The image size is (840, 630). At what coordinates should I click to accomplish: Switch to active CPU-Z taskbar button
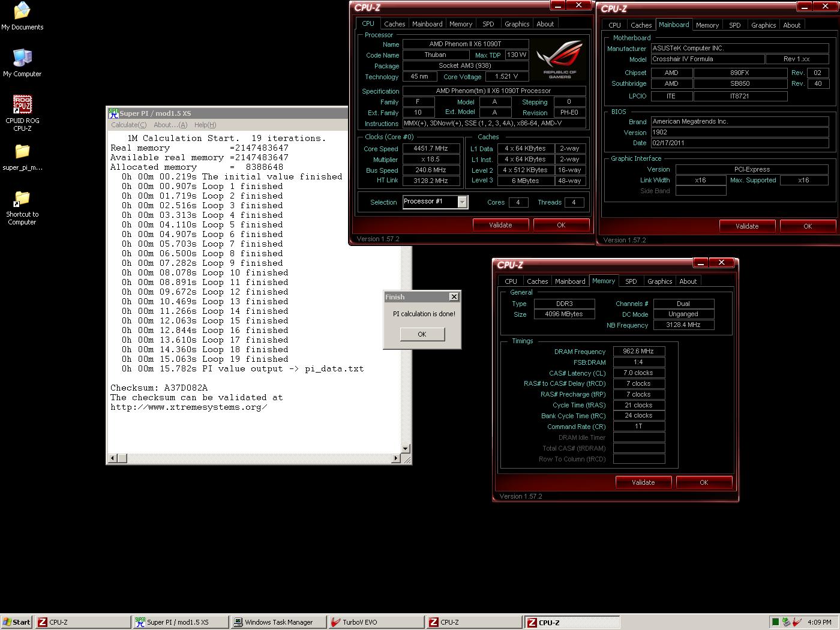click(572, 622)
